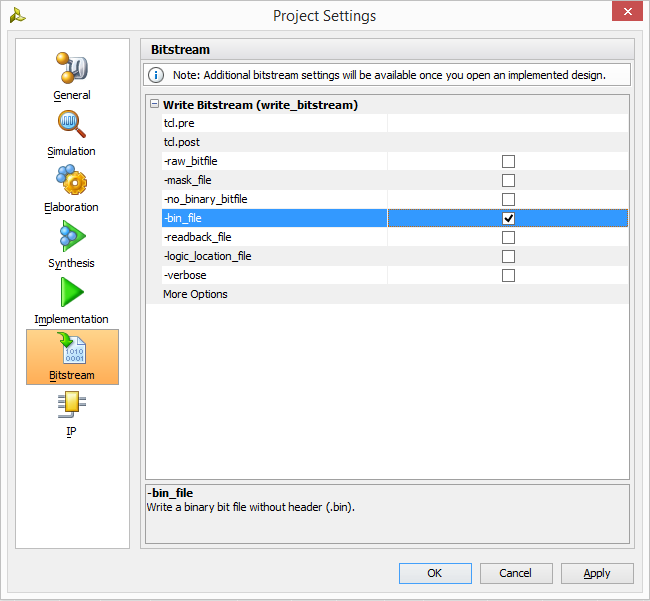Viewport: 650px width, 601px height.
Task: Enable the -mask_file checkbox
Action: 508,180
